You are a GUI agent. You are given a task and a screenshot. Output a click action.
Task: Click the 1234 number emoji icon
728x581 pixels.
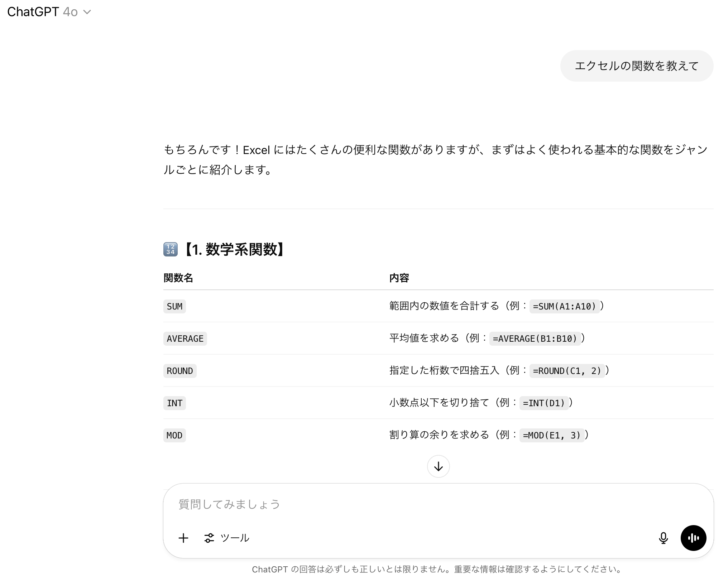tap(171, 249)
